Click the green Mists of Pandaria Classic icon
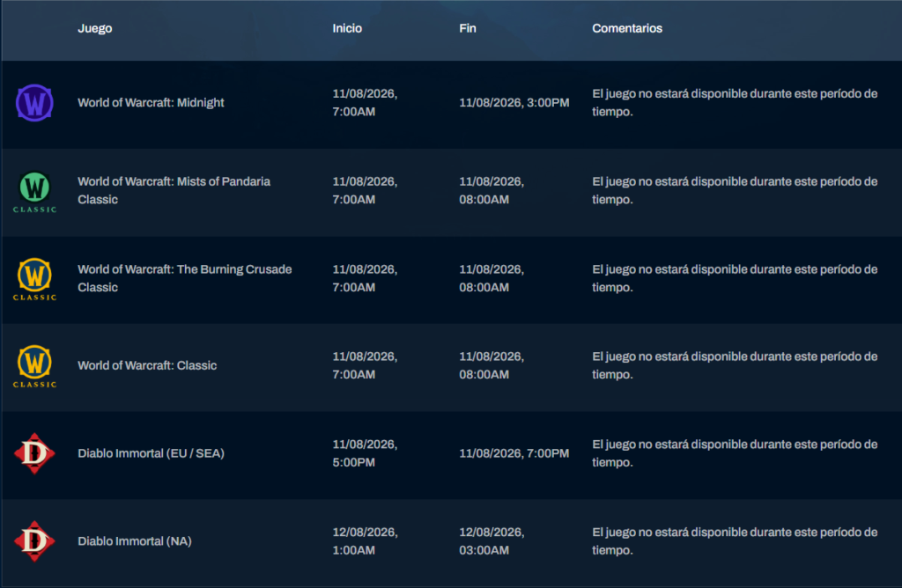902x588 pixels. point(34,192)
